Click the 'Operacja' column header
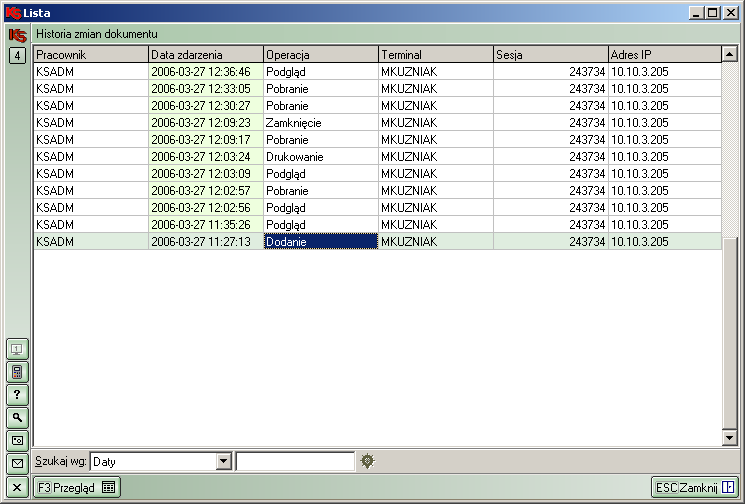745x504 pixels. tap(320, 55)
